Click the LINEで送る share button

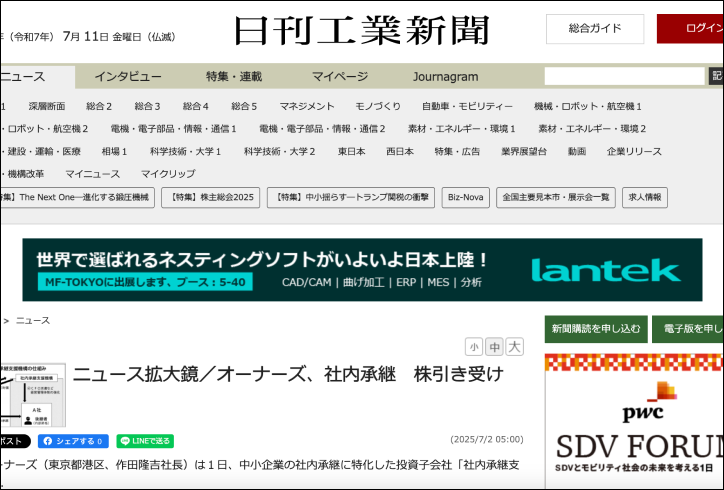pyautogui.click(x=145, y=441)
